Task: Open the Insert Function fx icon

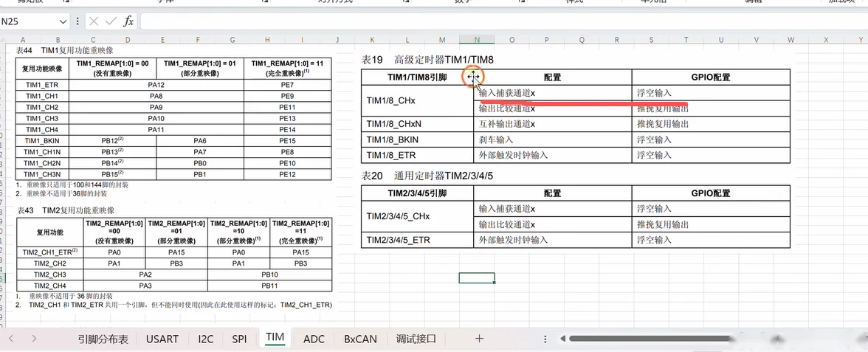Action: tap(128, 21)
